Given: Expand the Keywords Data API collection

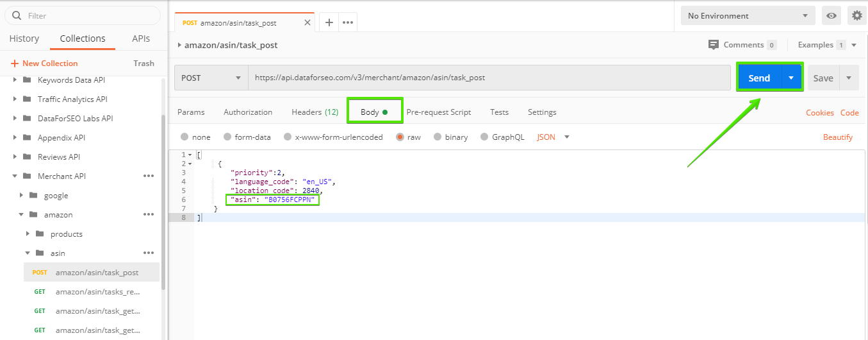Looking at the screenshot, I should click(15, 80).
